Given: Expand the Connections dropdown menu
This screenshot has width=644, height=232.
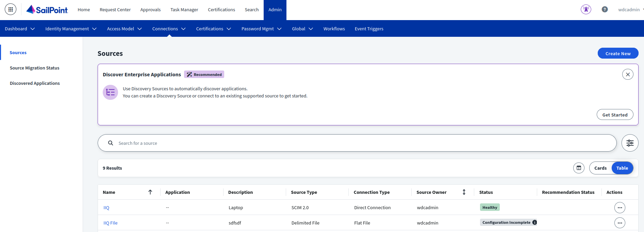Looking at the screenshot, I should point(169,29).
